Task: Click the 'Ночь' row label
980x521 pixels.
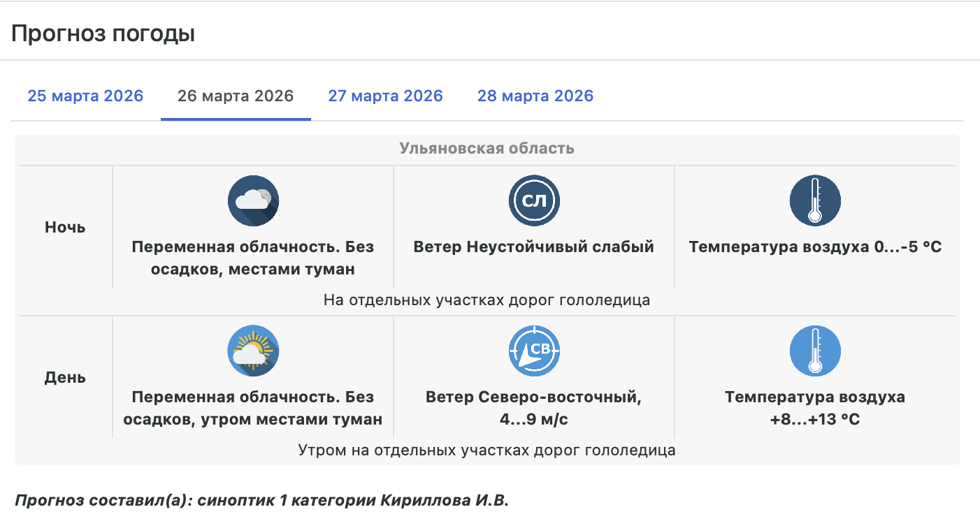Action: 65,228
